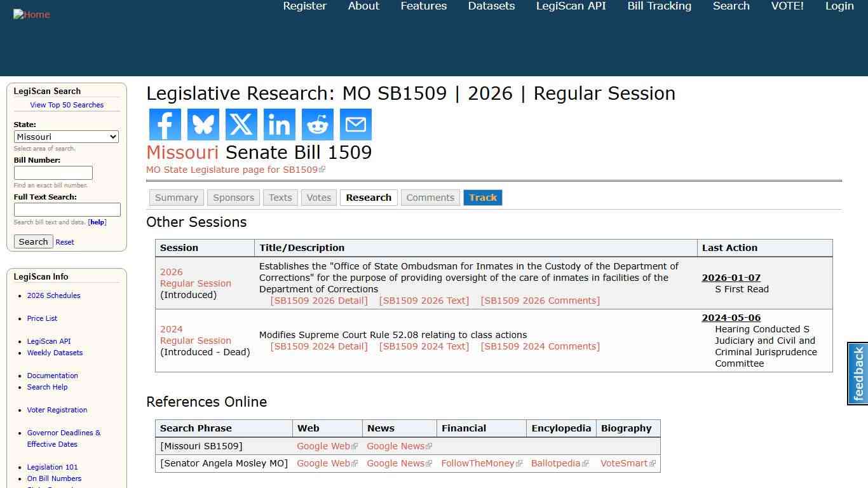868x488 pixels.
Task: View the Comments tab
Action: tap(430, 198)
